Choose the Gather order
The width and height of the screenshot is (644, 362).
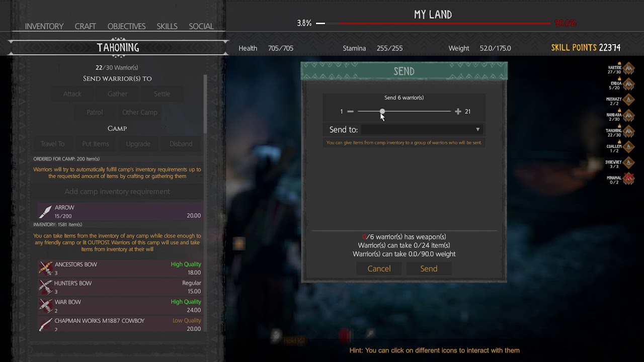pyautogui.click(x=117, y=94)
